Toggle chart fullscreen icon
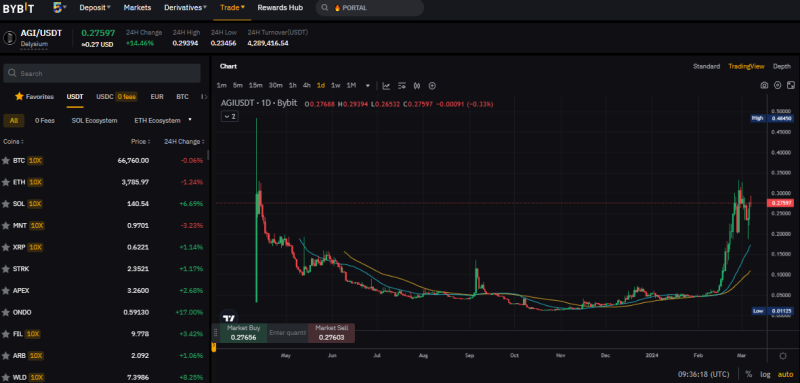This screenshot has height=383, width=800. 791,85
